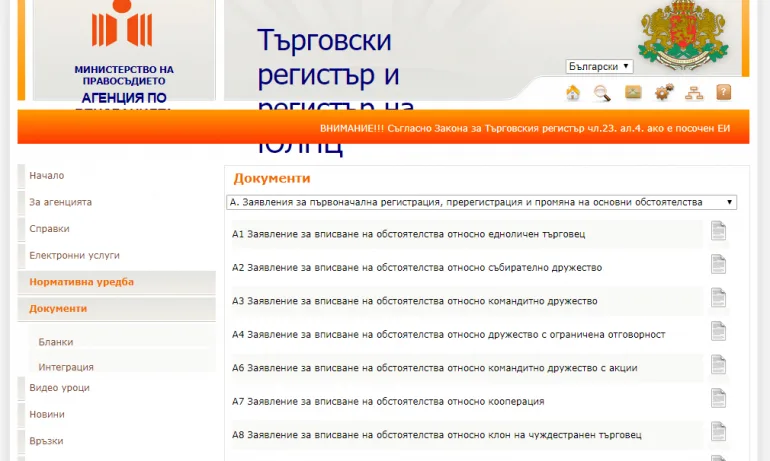This screenshot has height=461, width=770.
Task: Open Справки menu item
Action: tap(49, 228)
